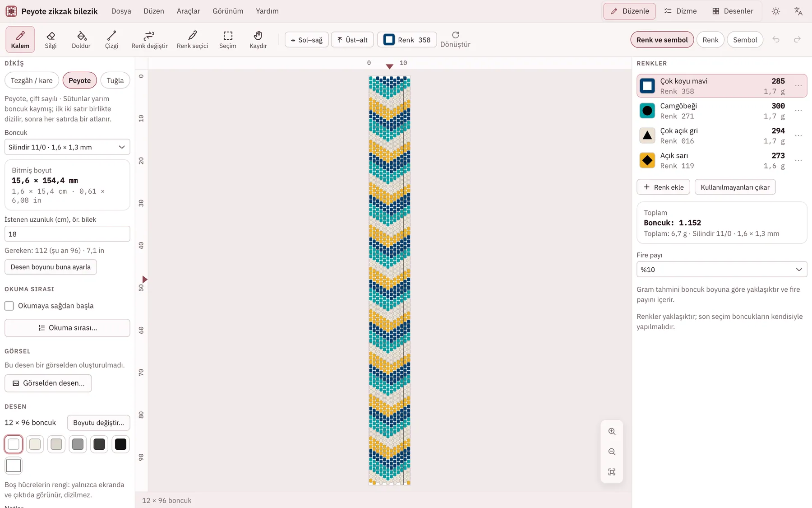812x508 pixels.
Task: Select the black empty-cell color swatch
Action: 120,444
